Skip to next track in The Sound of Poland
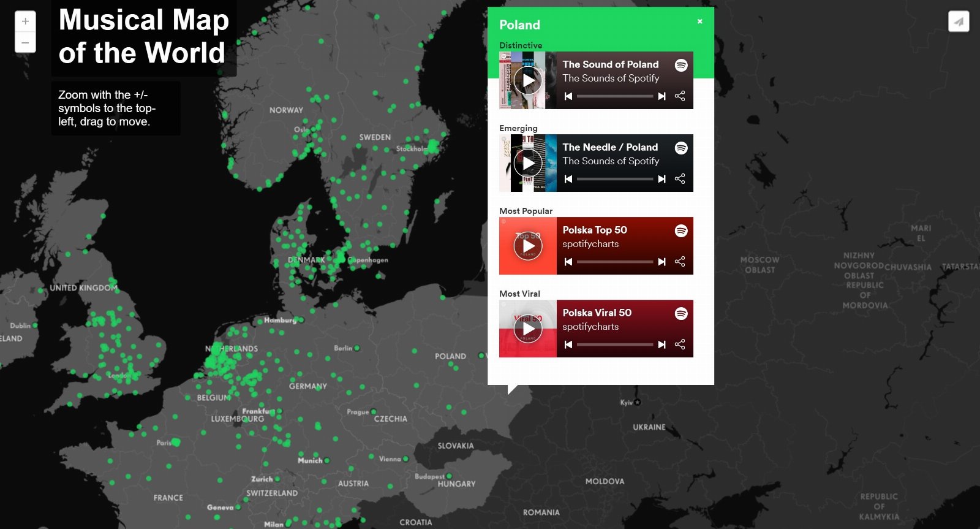 coord(661,96)
